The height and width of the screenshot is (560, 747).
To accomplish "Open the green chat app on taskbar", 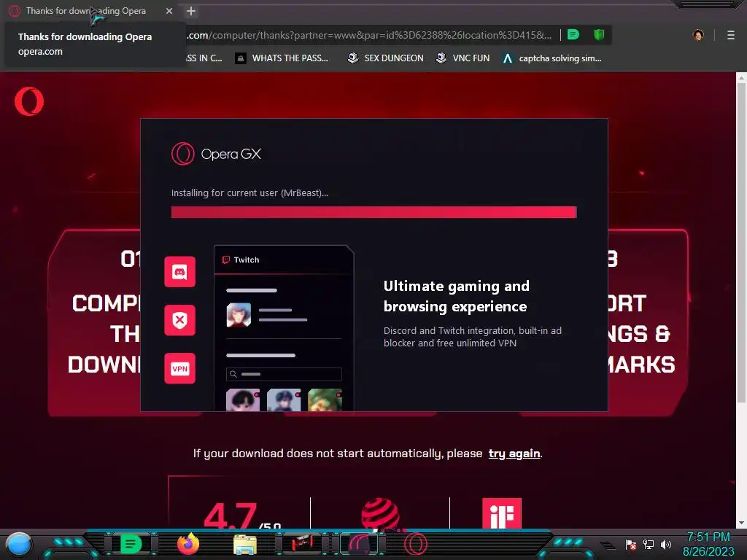I will pyautogui.click(x=131, y=544).
